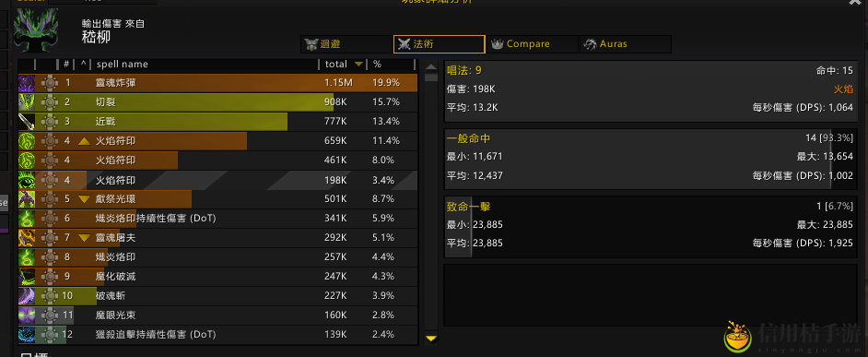Open the Auras tab

(x=626, y=43)
